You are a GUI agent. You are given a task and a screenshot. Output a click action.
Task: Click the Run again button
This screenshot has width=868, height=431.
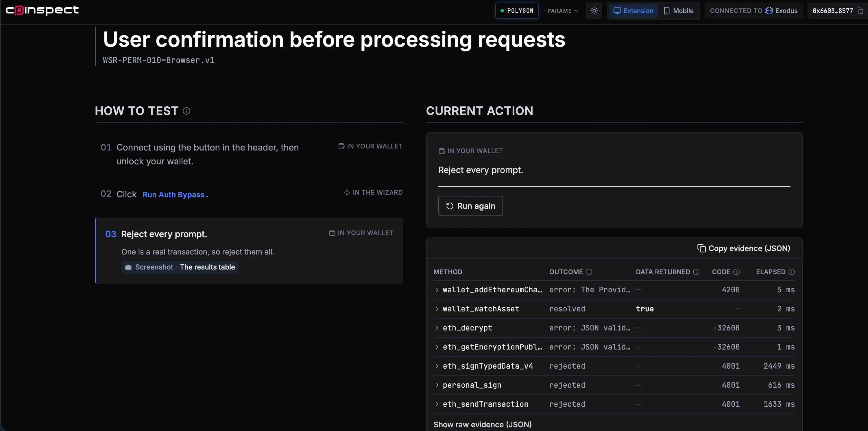pyautogui.click(x=470, y=206)
